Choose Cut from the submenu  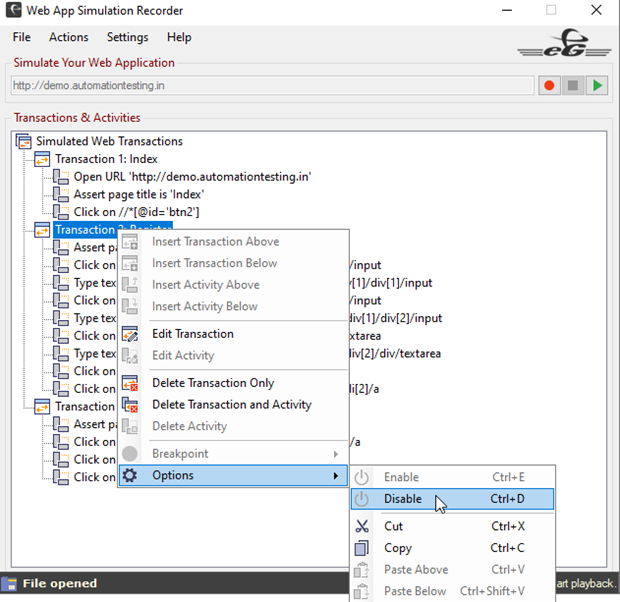(452, 526)
